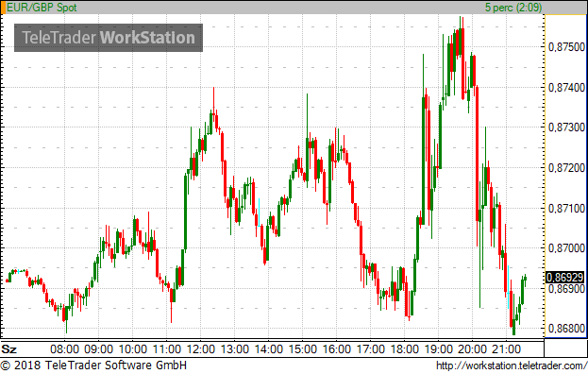Select the 0,87500 price axis label
The width and height of the screenshot is (588, 374).
pyautogui.click(x=566, y=47)
